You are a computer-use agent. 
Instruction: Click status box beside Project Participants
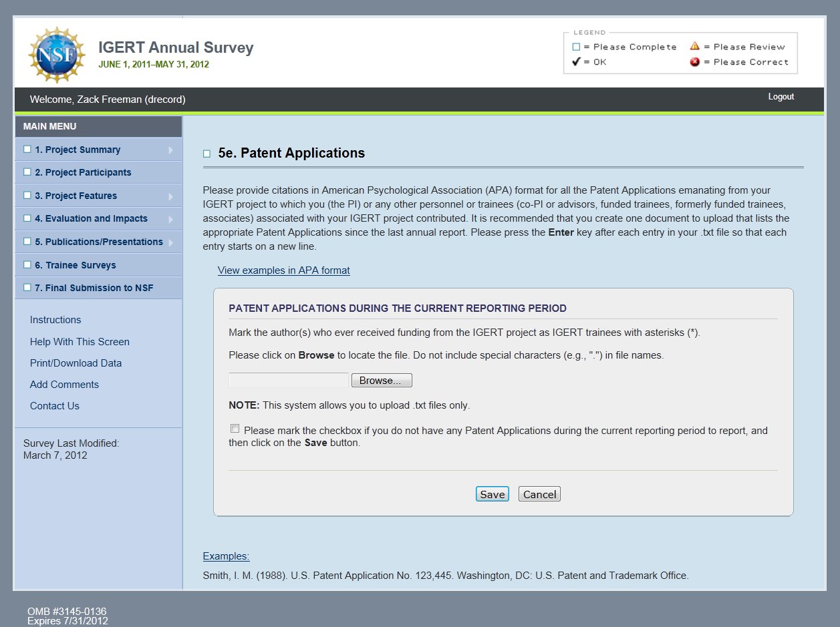(x=27, y=172)
